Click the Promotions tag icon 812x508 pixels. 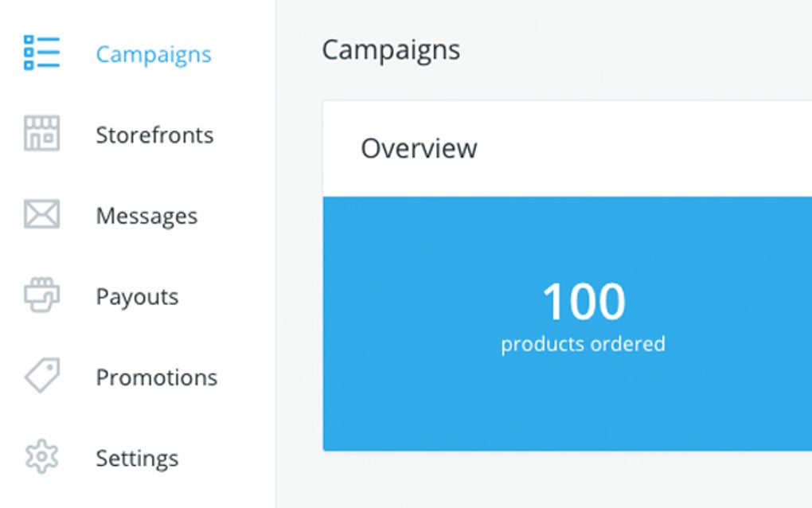pos(41,376)
